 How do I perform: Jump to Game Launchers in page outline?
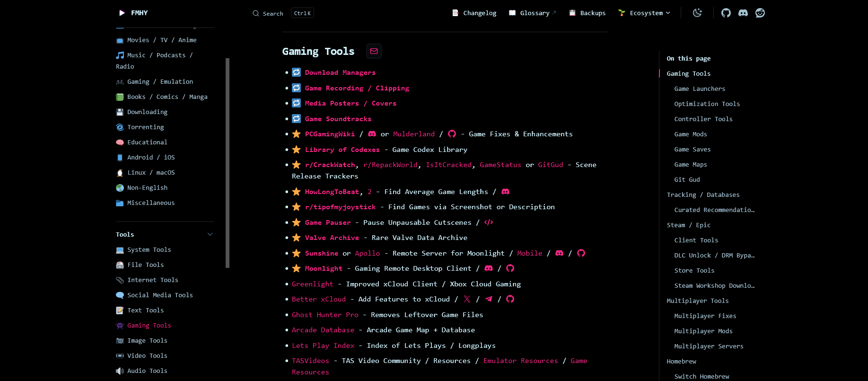(700, 89)
